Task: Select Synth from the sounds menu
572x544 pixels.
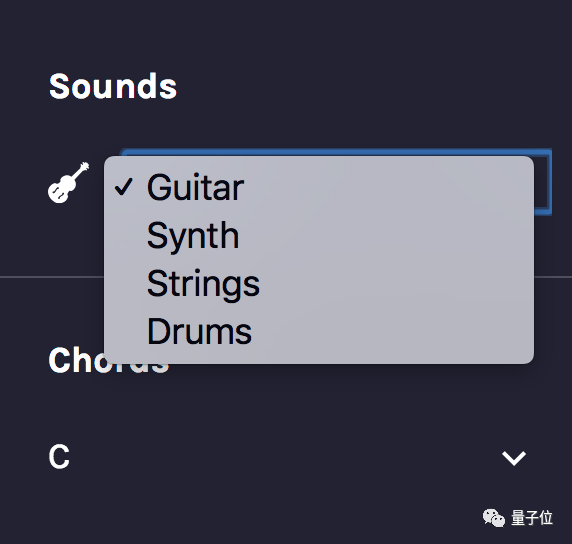Action: point(319,236)
